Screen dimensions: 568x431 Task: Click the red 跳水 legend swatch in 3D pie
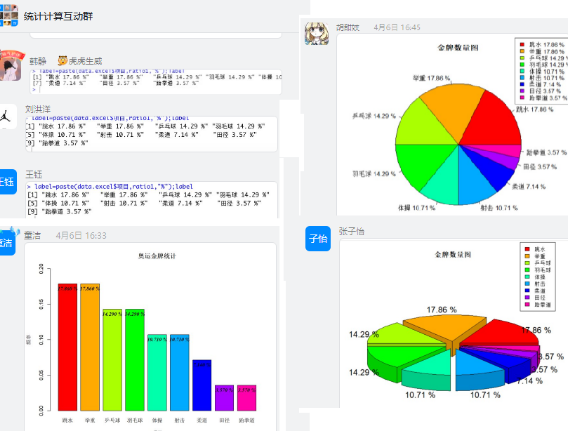click(527, 249)
